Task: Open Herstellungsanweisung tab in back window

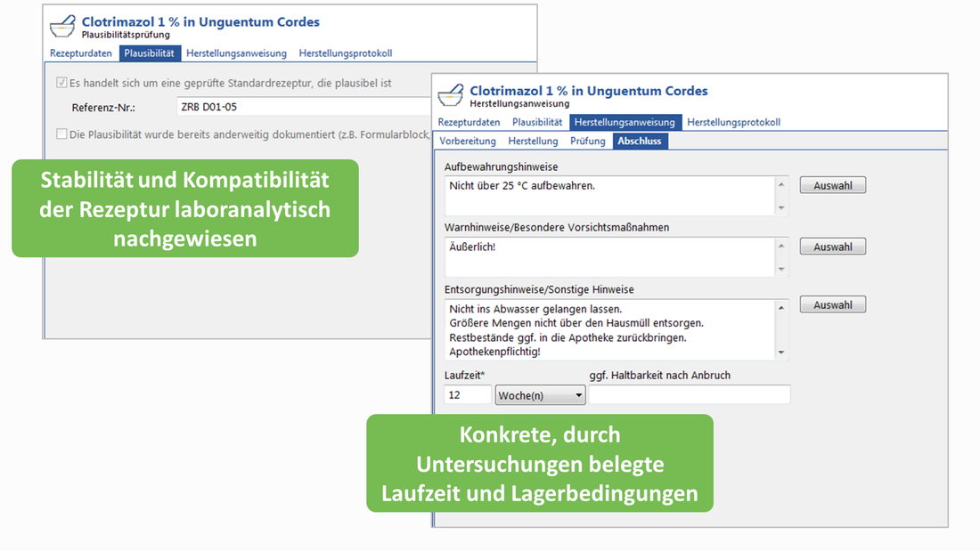Action: tap(236, 53)
